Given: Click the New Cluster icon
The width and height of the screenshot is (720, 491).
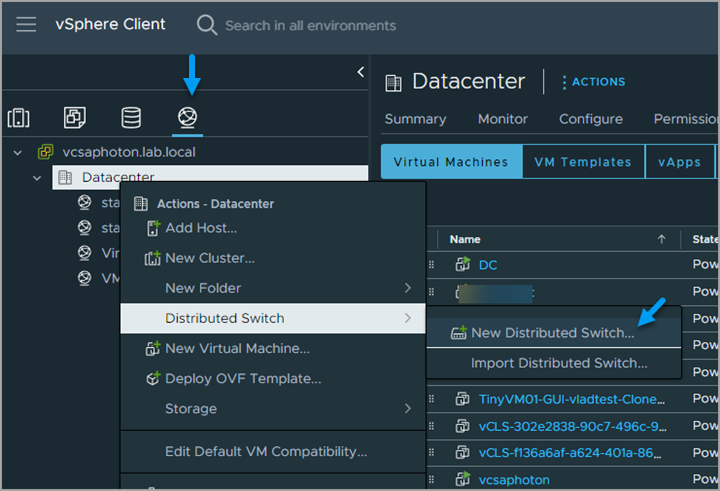Looking at the screenshot, I should tap(152, 258).
